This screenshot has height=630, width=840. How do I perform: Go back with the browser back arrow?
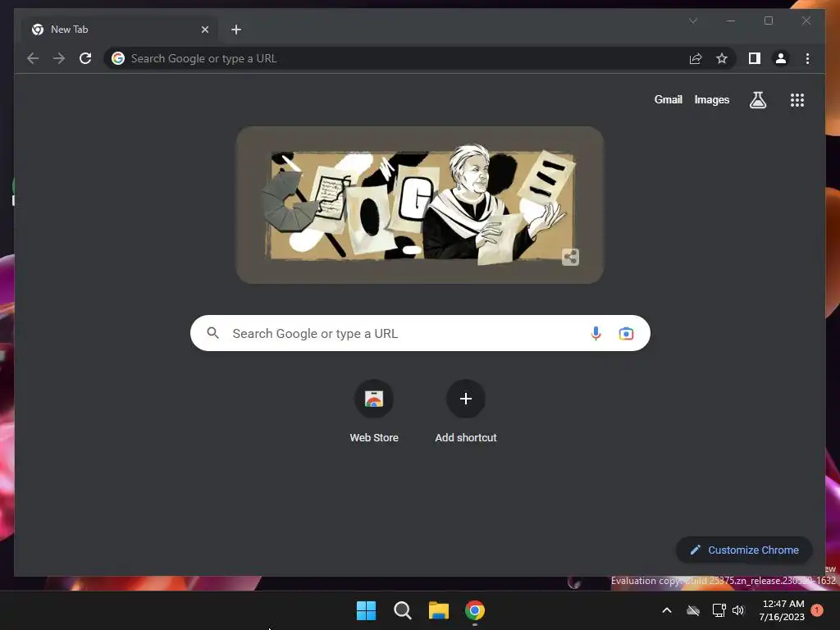[x=33, y=58]
